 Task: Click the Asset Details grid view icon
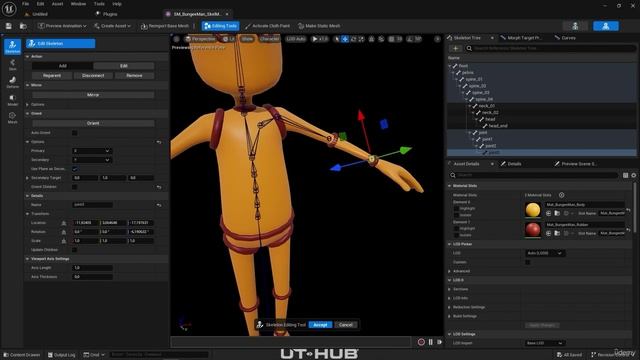tap(625, 175)
